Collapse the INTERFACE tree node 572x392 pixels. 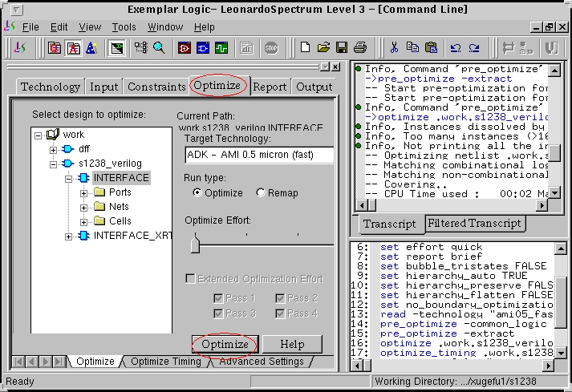pyautogui.click(x=68, y=179)
